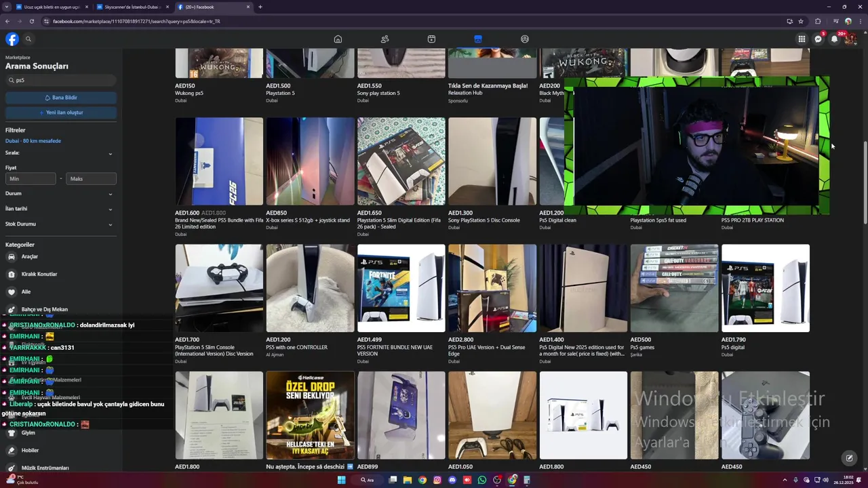Screen dimensions: 868x488
Task: Open Instagram from the taskbar
Action: pos(437,480)
